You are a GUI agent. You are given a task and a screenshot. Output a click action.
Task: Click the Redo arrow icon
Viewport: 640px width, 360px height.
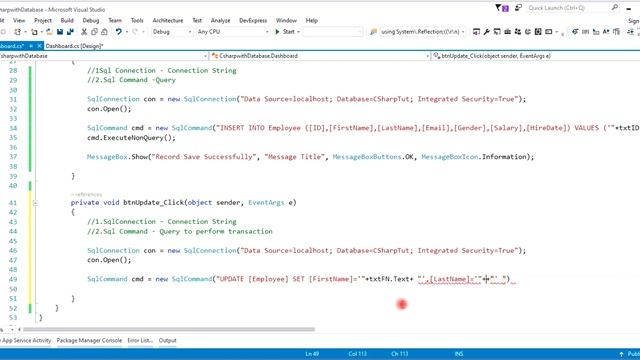(135, 31)
